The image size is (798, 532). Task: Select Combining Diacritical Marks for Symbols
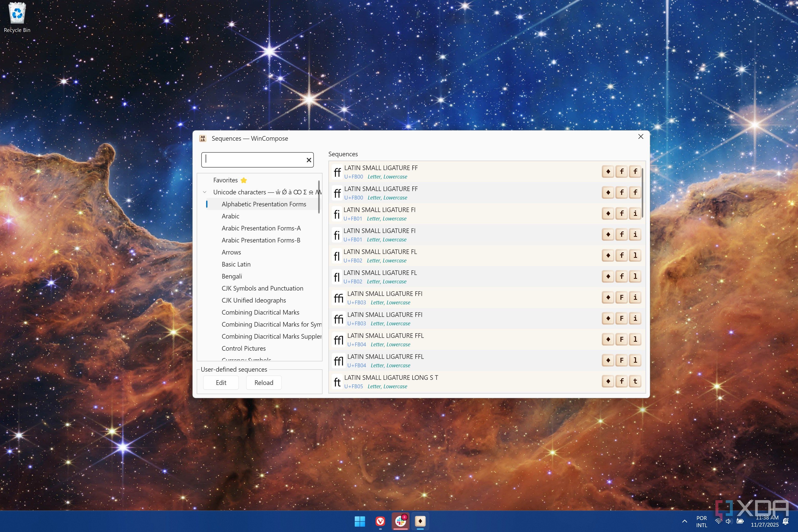click(271, 324)
